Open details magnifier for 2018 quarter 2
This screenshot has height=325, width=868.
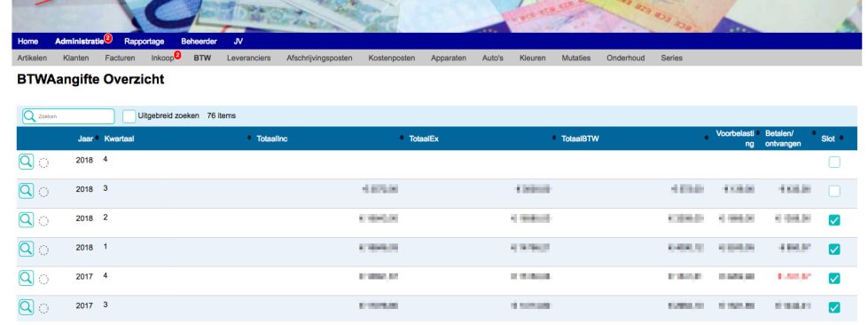(26, 220)
